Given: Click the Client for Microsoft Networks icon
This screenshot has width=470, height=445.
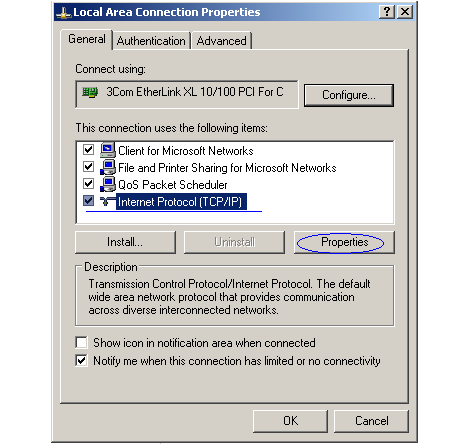Looking at the screenshot, I should point(108,150).
